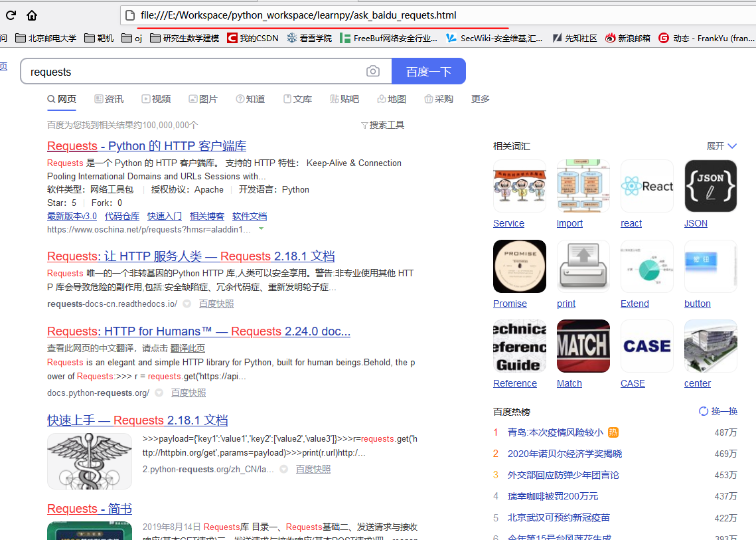Click the fire icon next to 青岛 headline
Viewport: 756px width, 540px height.
click(613, 432)
